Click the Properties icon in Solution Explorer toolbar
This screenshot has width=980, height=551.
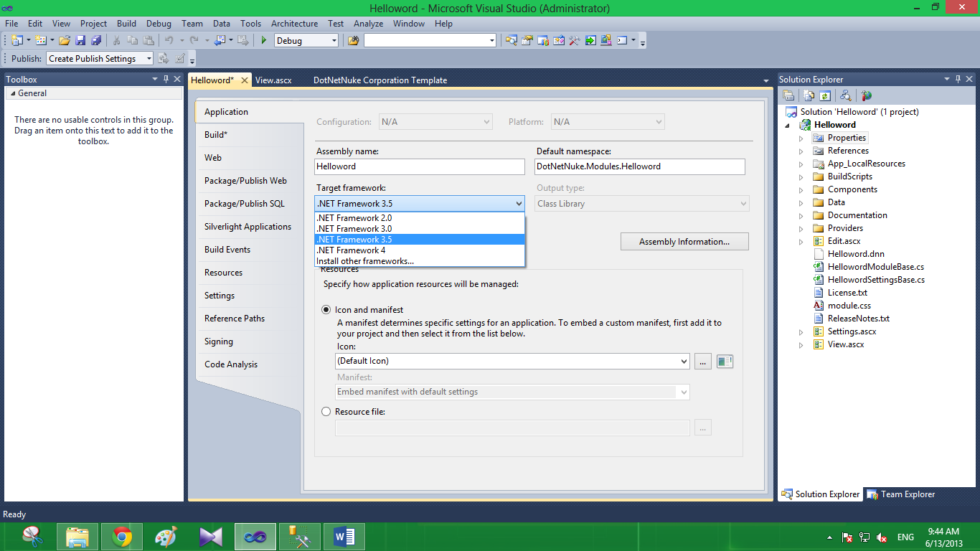(788, 95)
